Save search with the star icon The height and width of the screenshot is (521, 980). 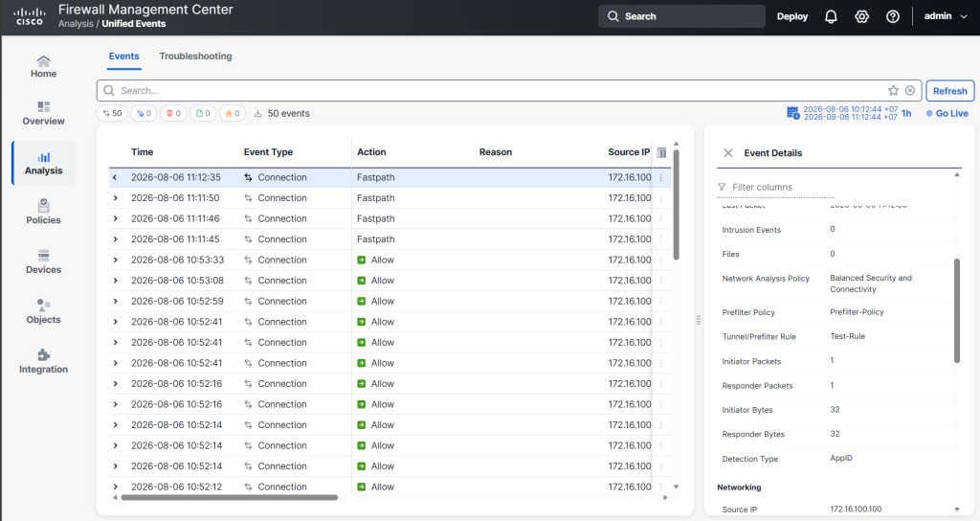893,91
